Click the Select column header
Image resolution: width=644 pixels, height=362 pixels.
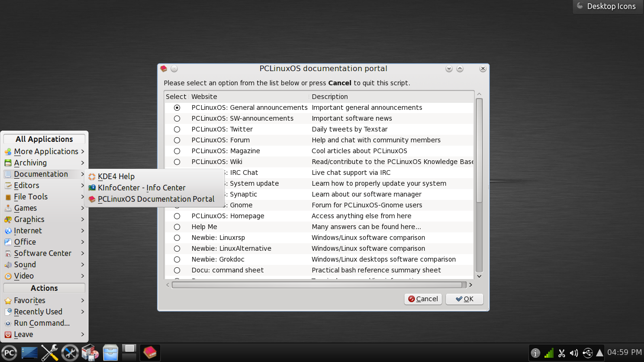click(176, 97)
